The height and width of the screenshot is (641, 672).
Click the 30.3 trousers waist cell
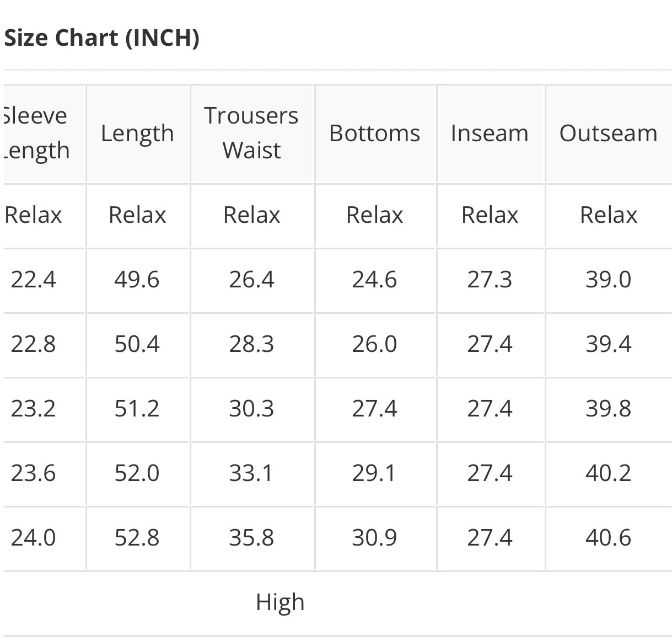[x=252, y=409]
